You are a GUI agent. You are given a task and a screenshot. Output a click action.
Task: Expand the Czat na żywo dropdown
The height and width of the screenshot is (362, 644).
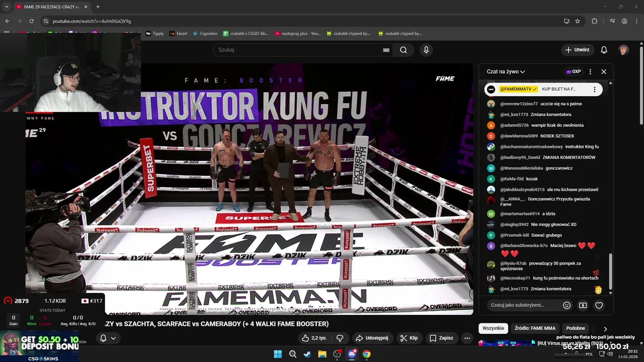click(x=506, y=71)
